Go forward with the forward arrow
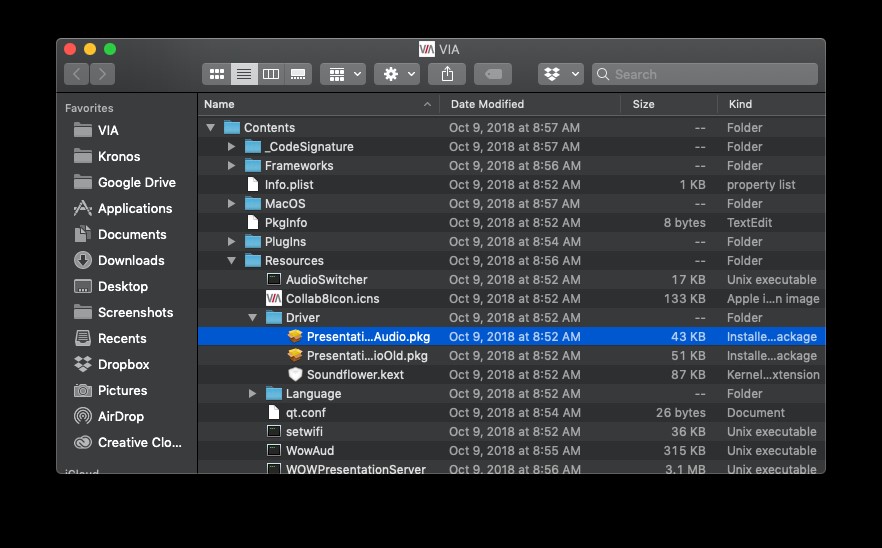The width and height of the screenshot is (882, 548). click(102, 74)
